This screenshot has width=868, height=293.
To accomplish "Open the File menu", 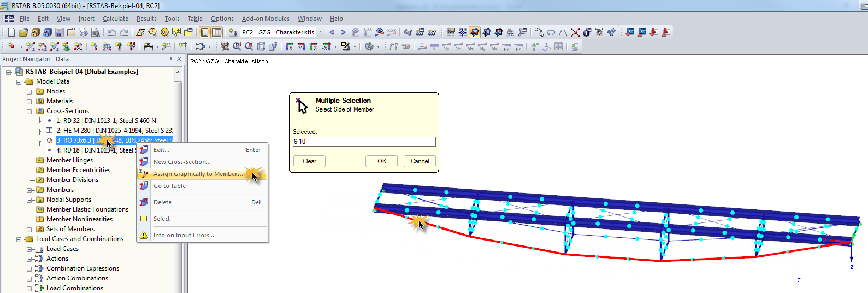I will click(25, 19).
